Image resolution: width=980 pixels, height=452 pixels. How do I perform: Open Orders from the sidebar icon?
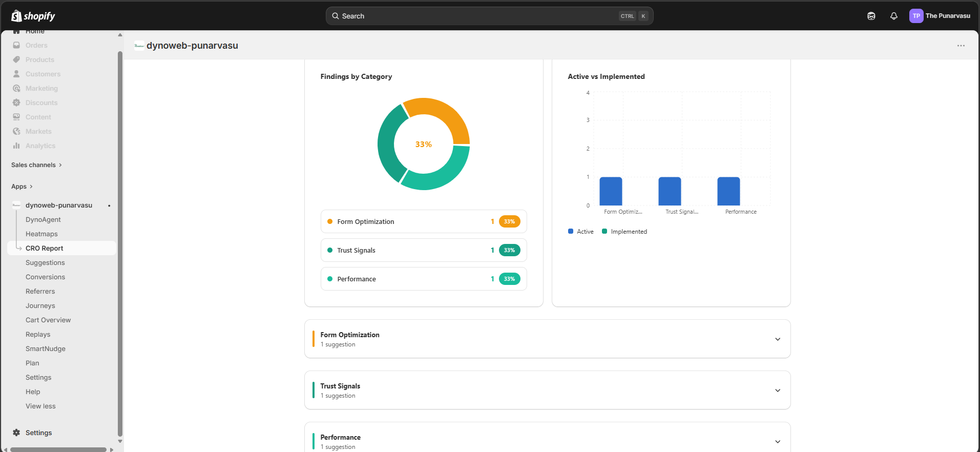coord(16,45)
